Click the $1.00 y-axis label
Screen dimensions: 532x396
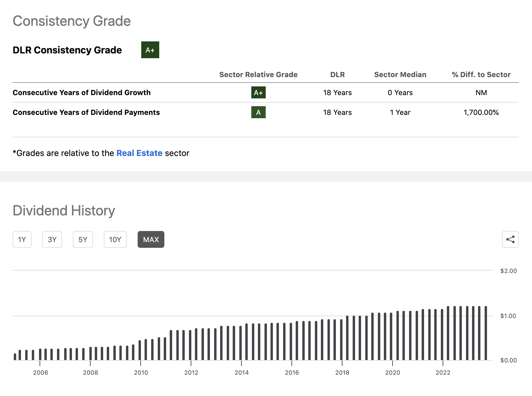tap(508, 316)
